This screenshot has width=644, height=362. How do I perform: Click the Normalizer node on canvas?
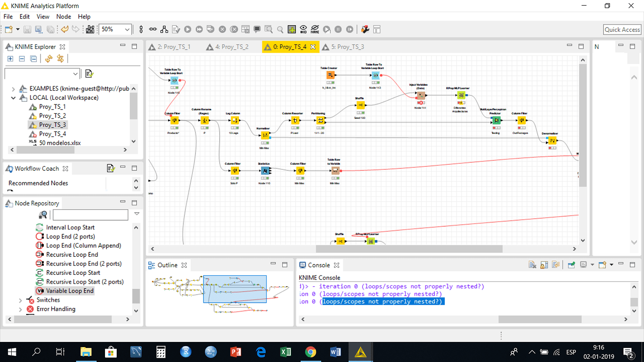pyautogui.click(x=265, y=135)
